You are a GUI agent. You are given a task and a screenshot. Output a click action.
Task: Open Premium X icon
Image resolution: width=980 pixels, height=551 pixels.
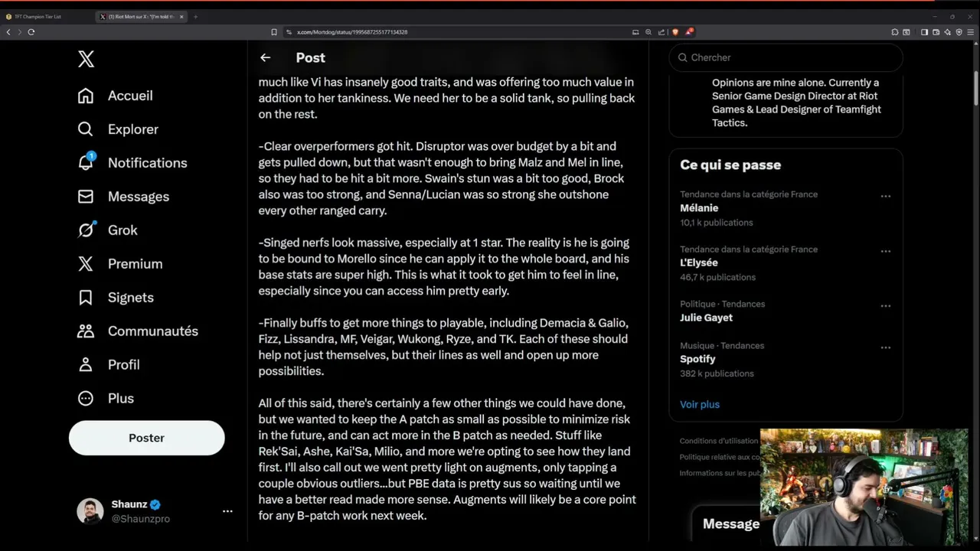point(86,264)
